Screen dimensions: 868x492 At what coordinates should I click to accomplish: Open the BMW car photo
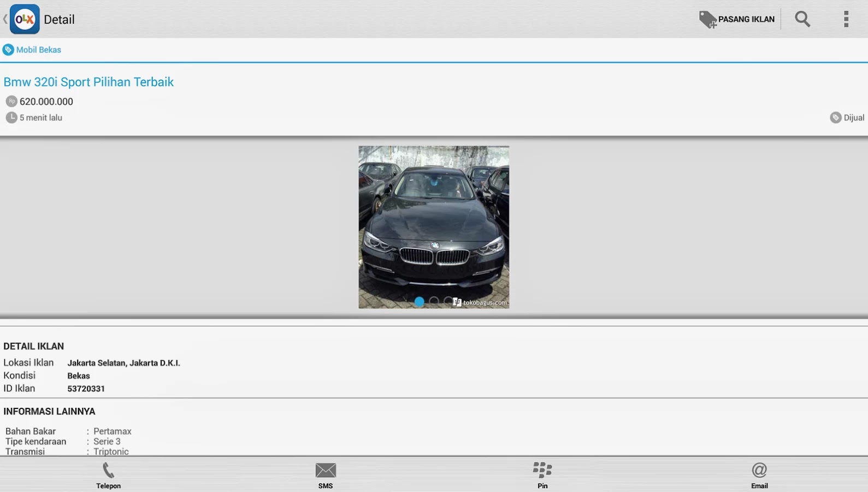tap(434, 227)
